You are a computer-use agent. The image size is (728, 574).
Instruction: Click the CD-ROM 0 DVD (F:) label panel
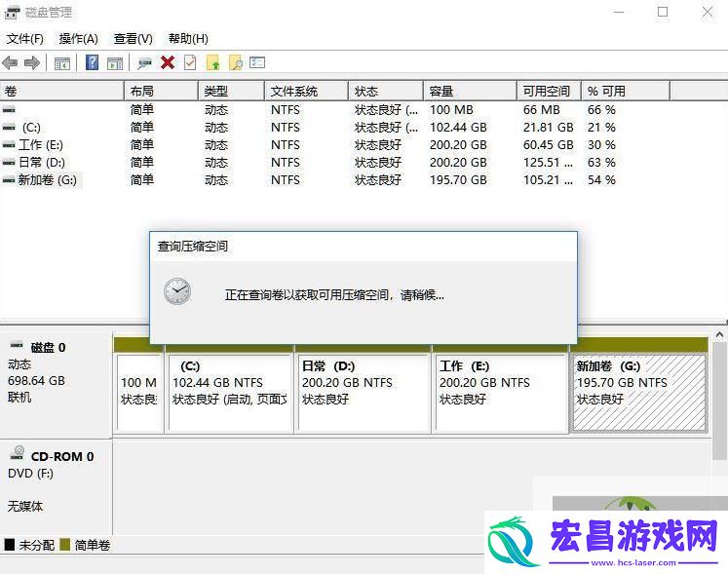pos(56,486)
